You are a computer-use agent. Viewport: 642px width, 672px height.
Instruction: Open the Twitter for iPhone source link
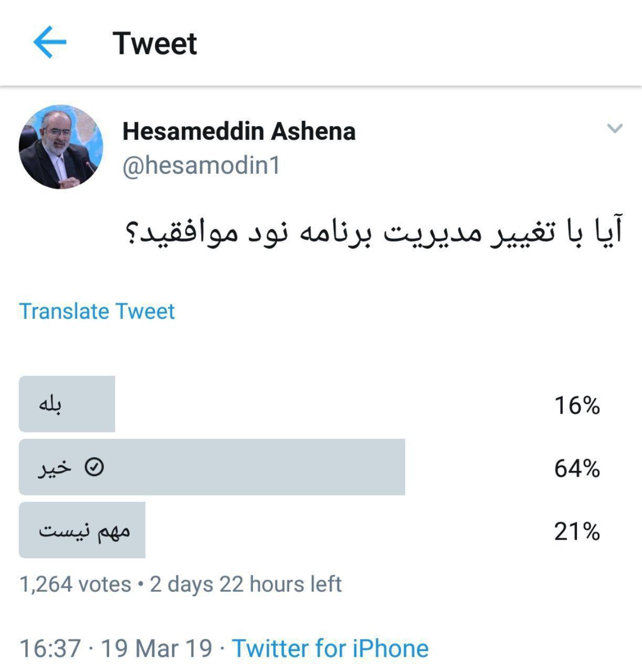330,648
